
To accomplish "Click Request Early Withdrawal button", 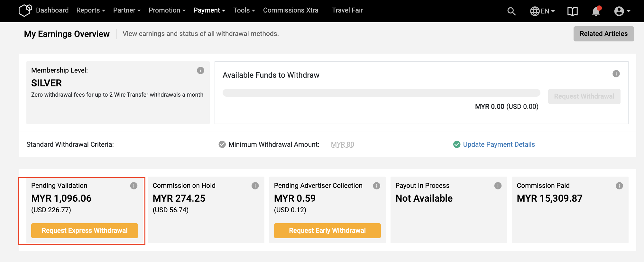I will pyautogui.click(x=327, y=231).
